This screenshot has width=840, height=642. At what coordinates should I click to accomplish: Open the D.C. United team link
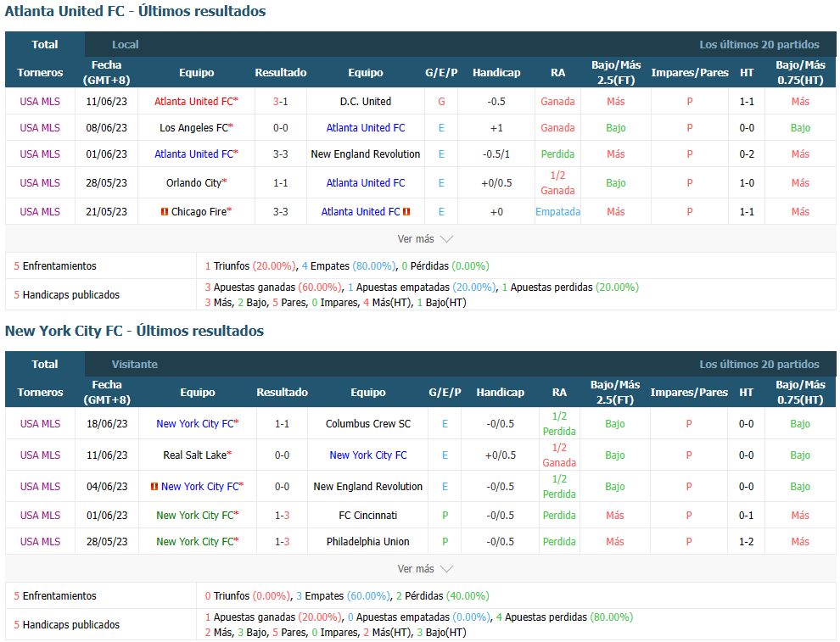pos(366,102)
